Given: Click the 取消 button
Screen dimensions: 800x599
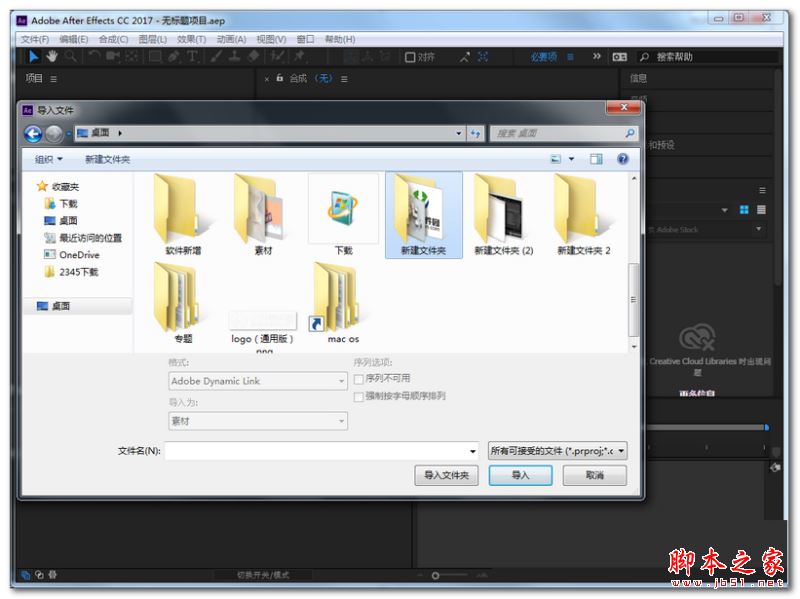Looking at the screenshot, I should [x=595, y=476].
